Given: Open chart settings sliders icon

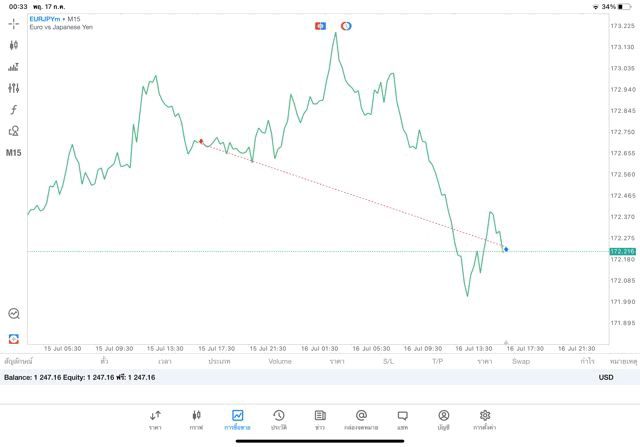Looking at the screenshot, I should pyautogui.click(x=14, y=88).
